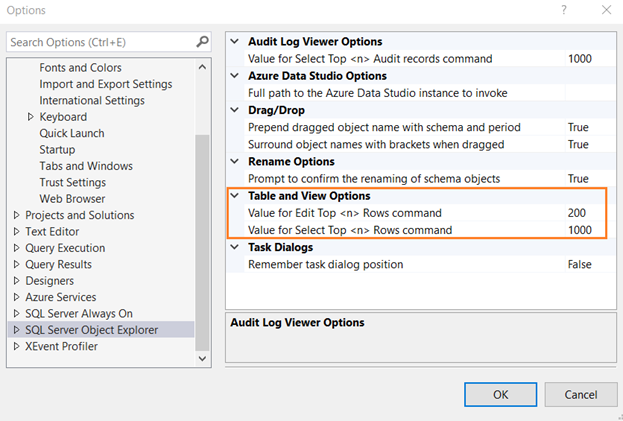Collapse Table and View Options section
The height and width of the screenshot is (421, 623).
[235, 196]
